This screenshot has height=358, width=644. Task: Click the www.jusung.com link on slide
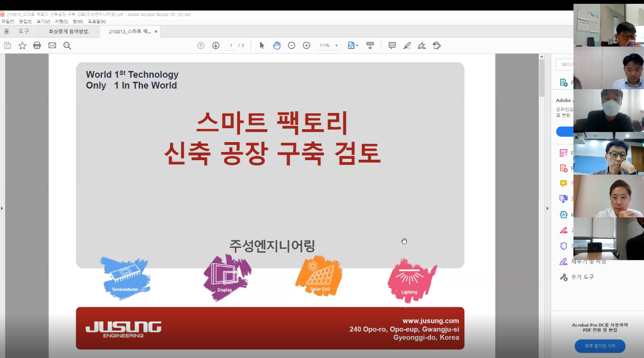click(431, 321)
